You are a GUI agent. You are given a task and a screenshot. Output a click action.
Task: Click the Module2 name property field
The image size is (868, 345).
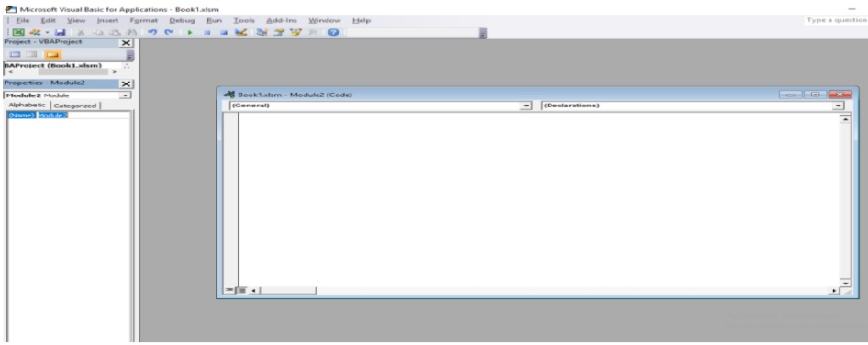83,116
